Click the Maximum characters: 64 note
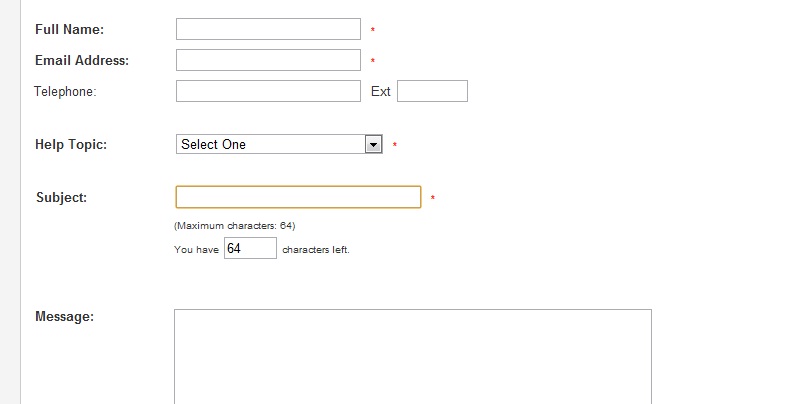The width and height of the screenshot is (801, 404). point(234,226)
